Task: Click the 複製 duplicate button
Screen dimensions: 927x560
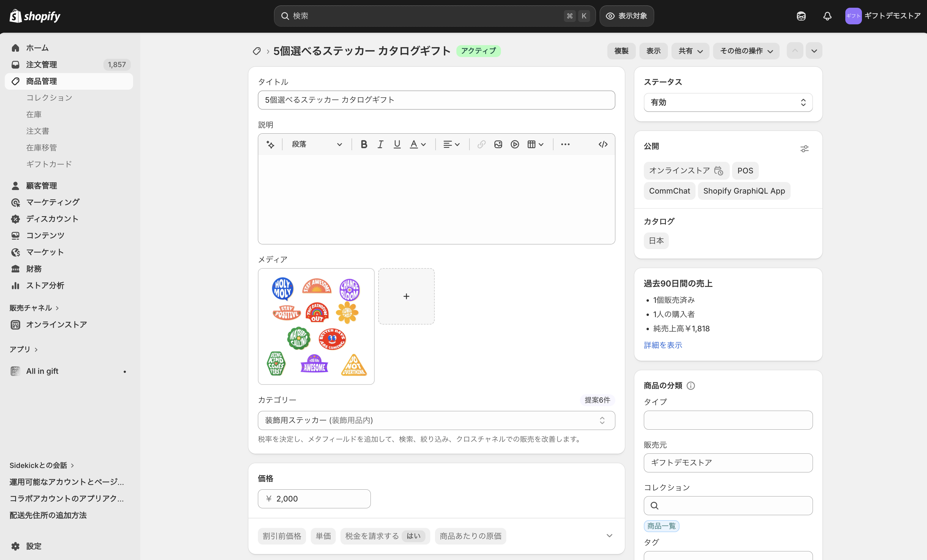Action: coord(621,51)
